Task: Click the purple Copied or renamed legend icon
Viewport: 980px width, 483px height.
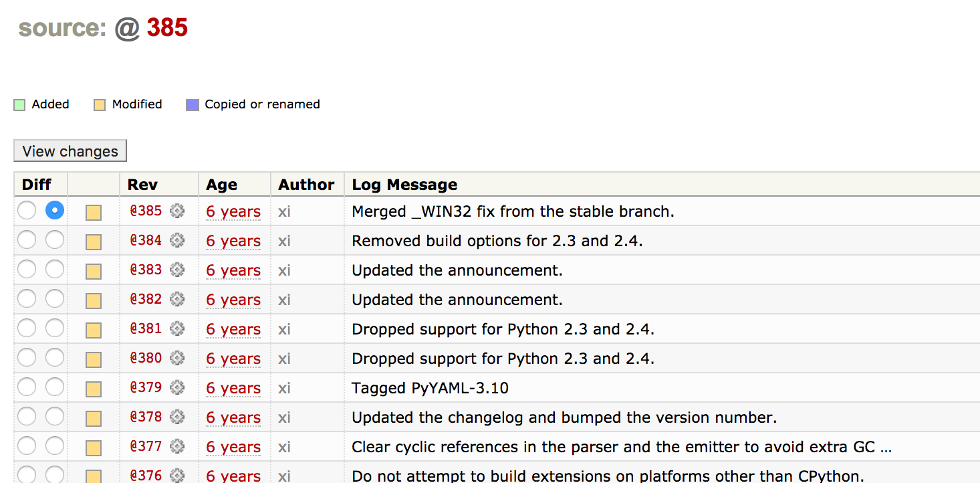Action: [193, 104]
